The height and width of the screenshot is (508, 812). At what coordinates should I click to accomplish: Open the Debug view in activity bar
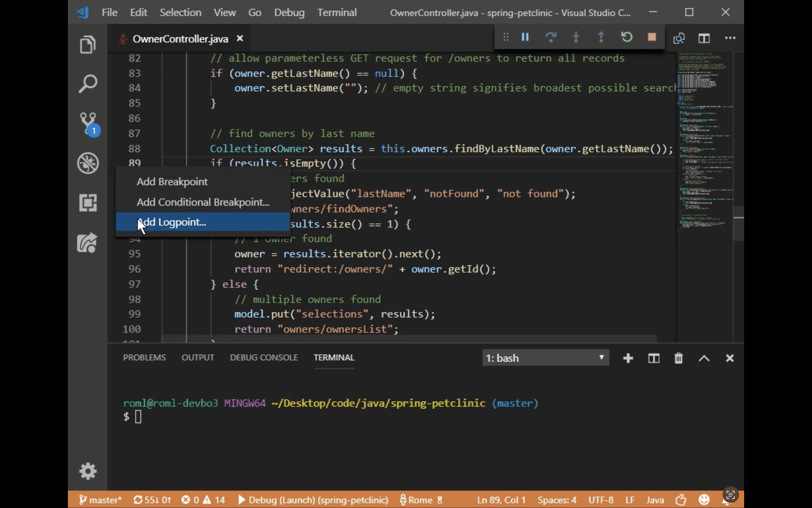coord(88,163)
